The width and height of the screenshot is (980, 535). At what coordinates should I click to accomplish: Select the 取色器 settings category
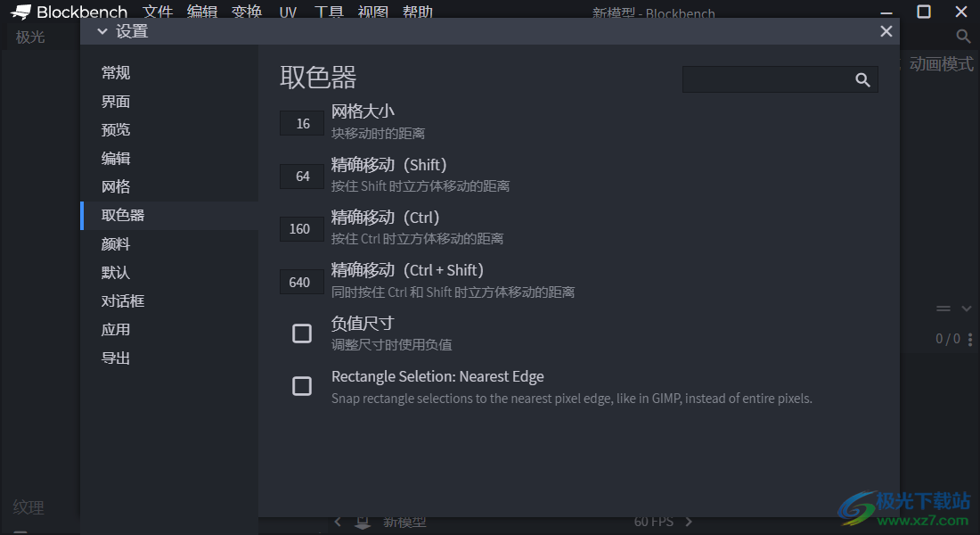click(168, 215)
